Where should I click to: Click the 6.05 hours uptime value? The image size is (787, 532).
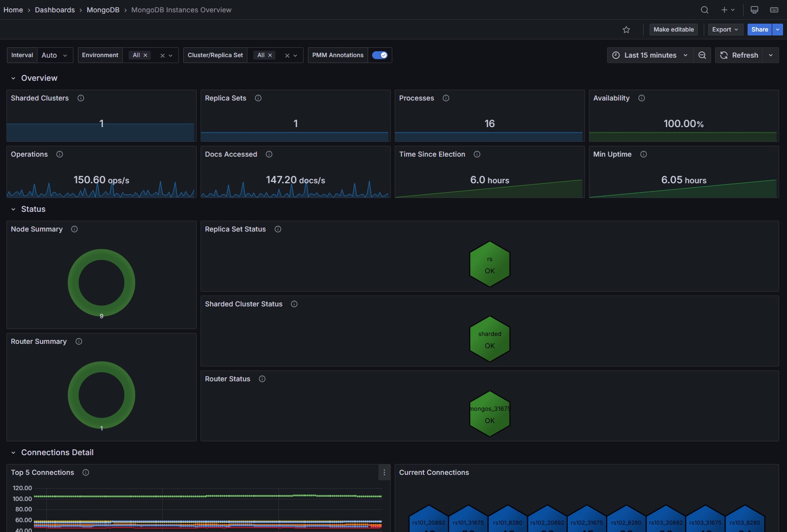[684, 180]
